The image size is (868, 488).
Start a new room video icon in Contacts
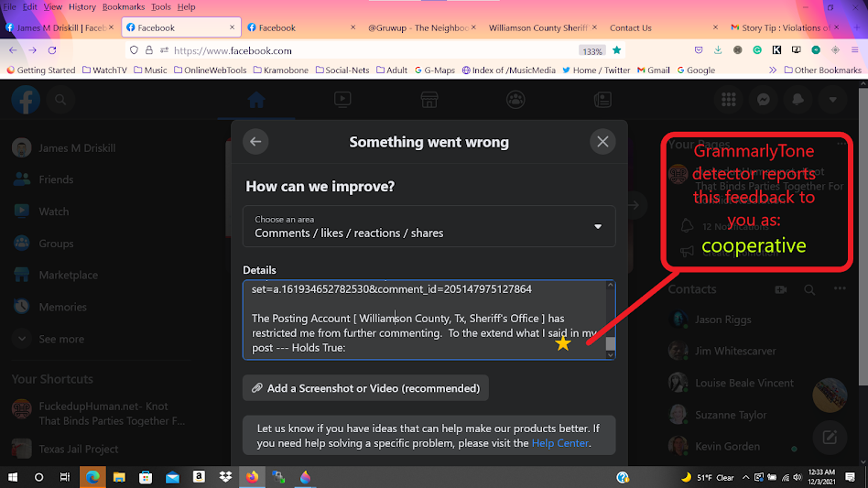780,289
